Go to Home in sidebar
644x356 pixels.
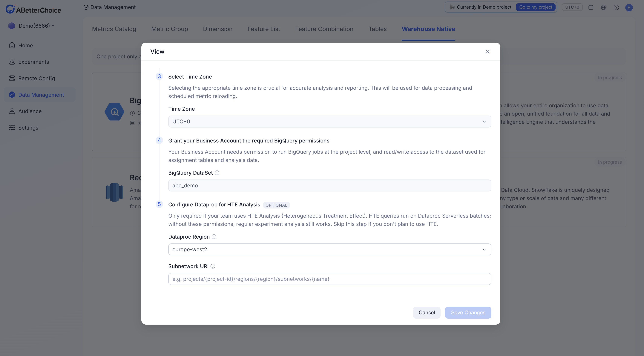pyautogui.click(x=40, y=45)
